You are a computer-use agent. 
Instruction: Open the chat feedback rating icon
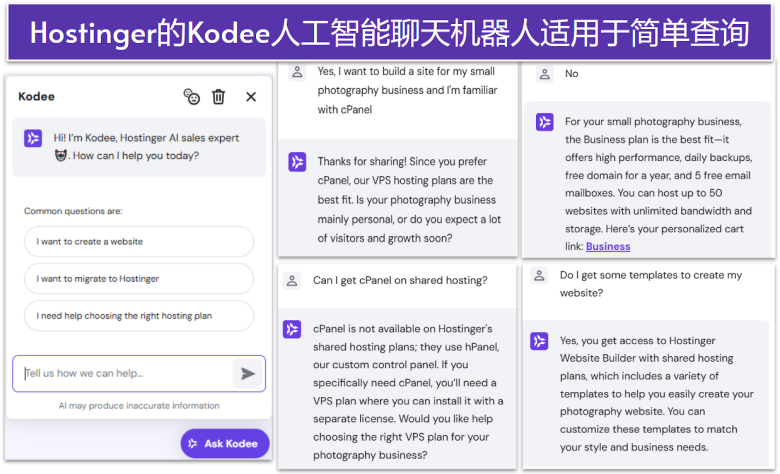[192, 96]
